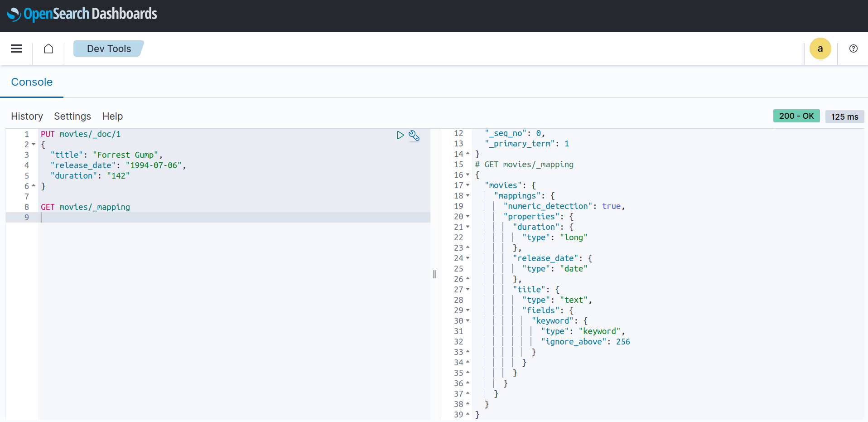868x422 pixels.
Task: Collapse the "movies" block at line 17
Action: [x=468, y=185]
